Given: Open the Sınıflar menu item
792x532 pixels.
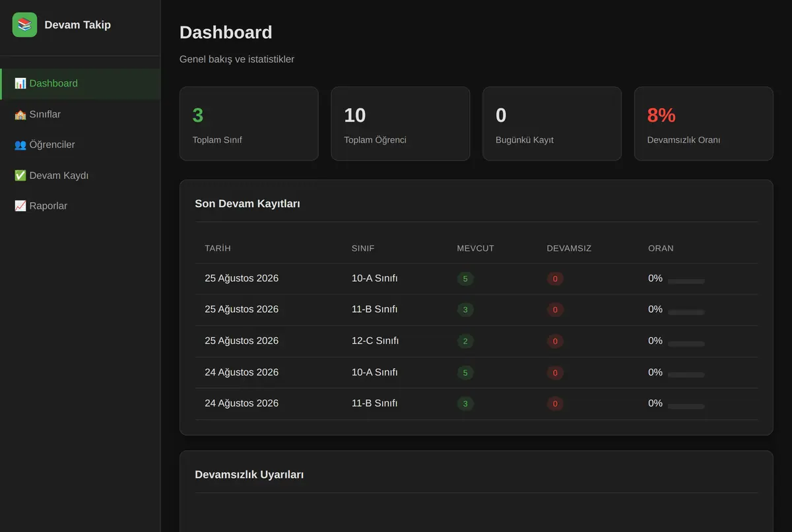Looking at the screenshot, I should tap(80, 114).
